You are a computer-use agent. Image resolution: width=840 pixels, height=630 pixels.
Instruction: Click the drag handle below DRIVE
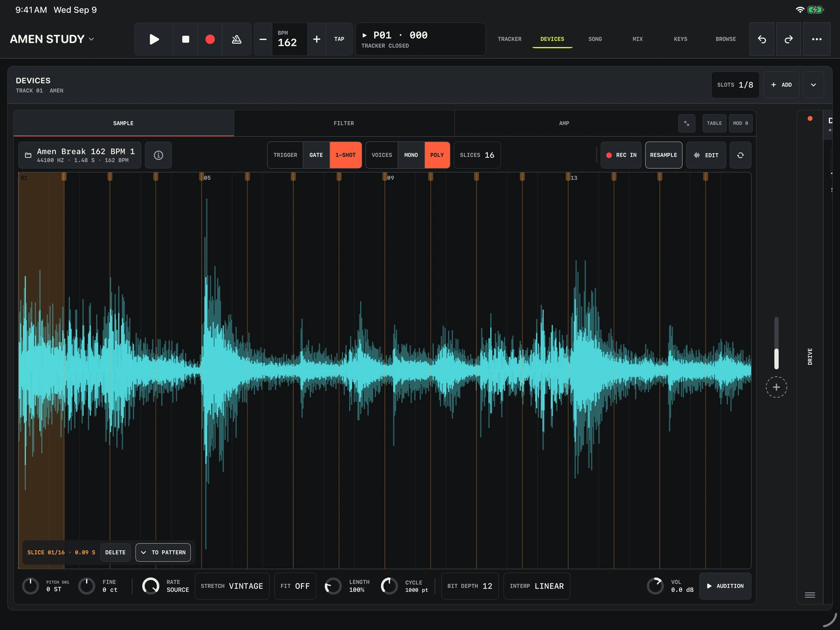coord(810,595)
